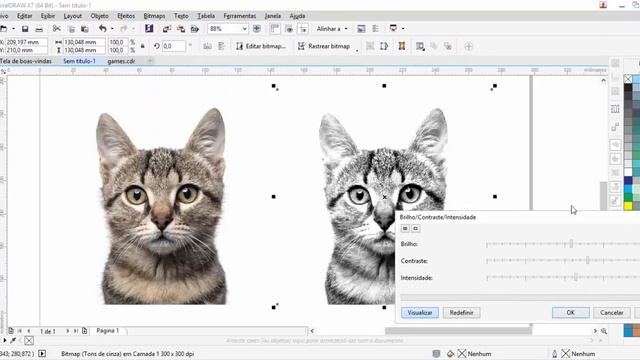Open the search content purple icon
This screenshot has height=360, width=640.
click(149, 29)
